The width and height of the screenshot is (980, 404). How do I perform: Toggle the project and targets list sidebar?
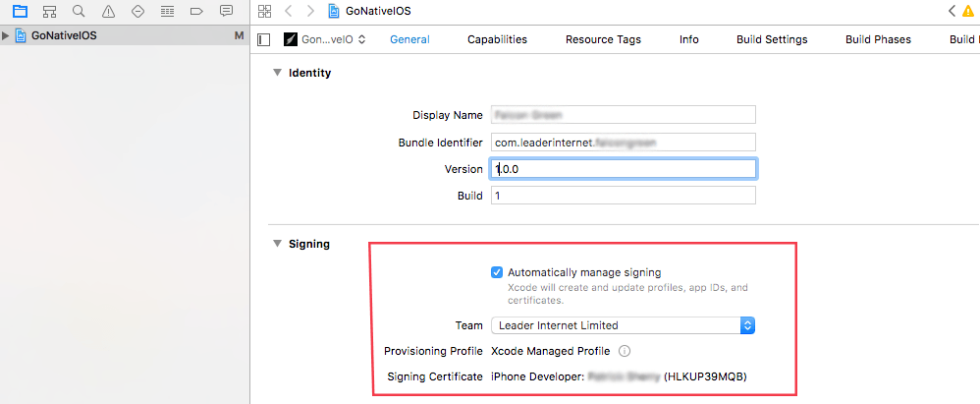click(x=264, y=39)
